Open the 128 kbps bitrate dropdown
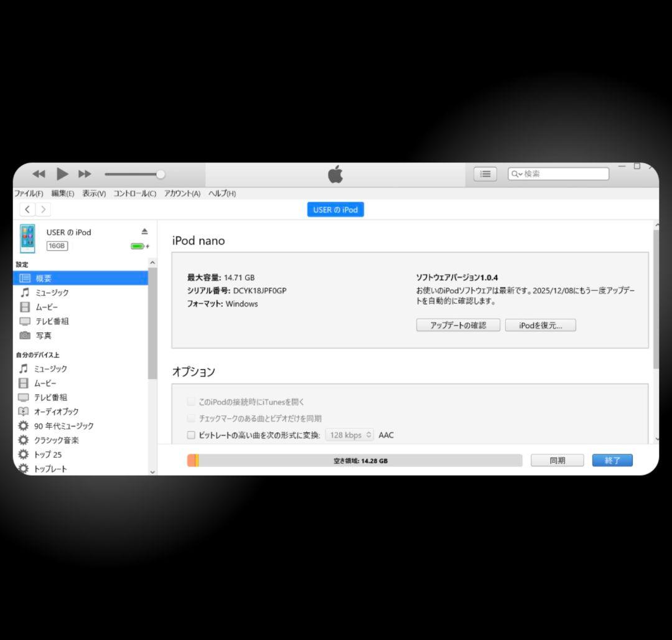This screenshot has height=640, width=672. 350,435
